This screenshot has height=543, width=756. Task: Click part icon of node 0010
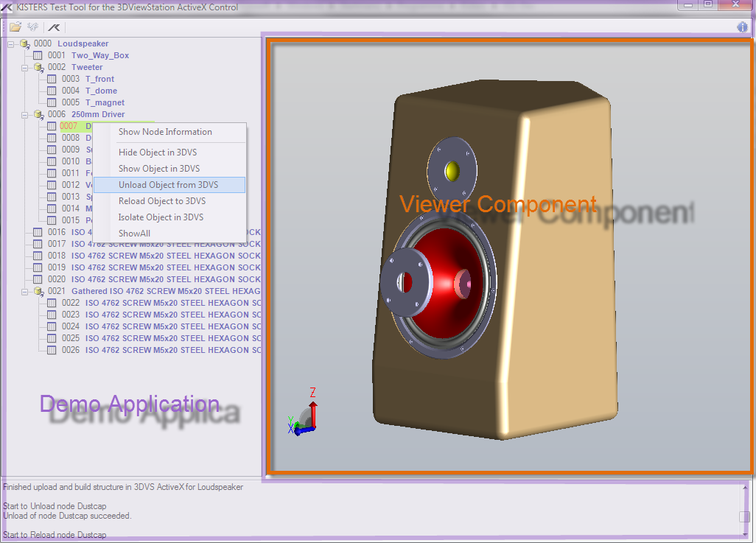pos(52,161)
